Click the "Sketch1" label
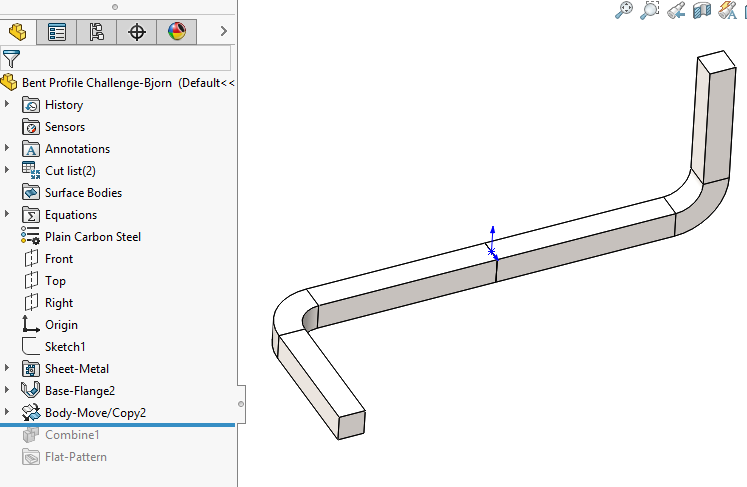This screenshot has width=747, height=487. pos(65,346)
